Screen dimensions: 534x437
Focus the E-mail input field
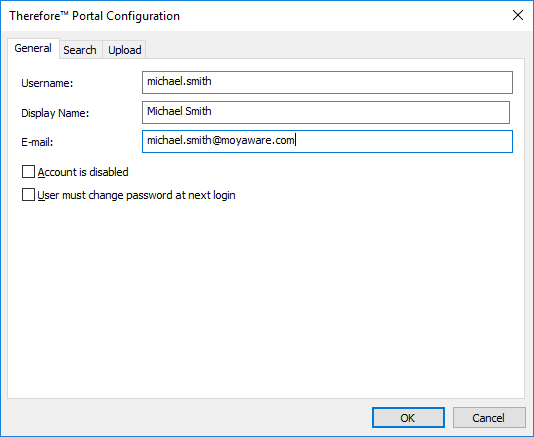tap(327, 141)
